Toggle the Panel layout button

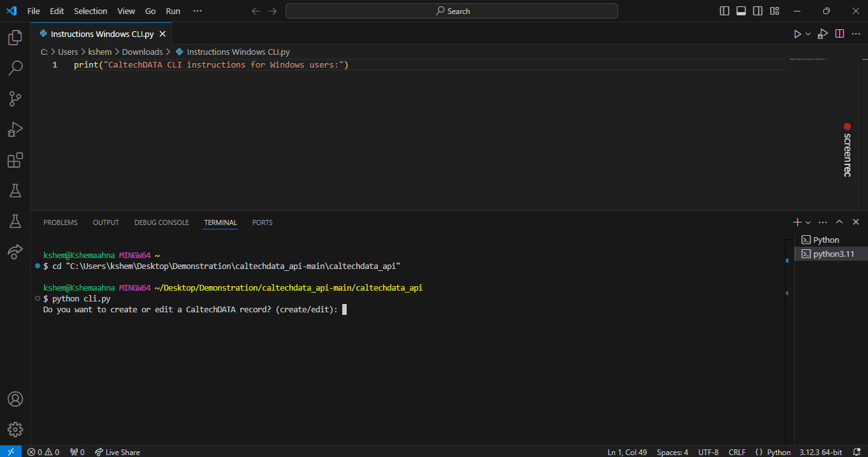741,11
